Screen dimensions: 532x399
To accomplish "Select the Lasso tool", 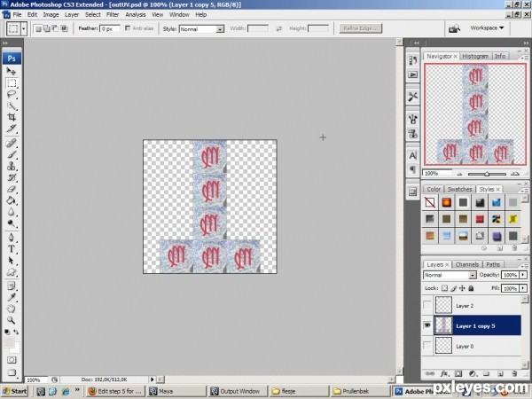I will coord(12,95).
